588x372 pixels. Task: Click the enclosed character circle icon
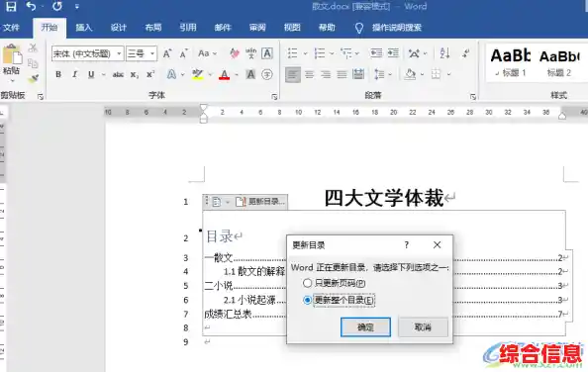click(267, 74)
